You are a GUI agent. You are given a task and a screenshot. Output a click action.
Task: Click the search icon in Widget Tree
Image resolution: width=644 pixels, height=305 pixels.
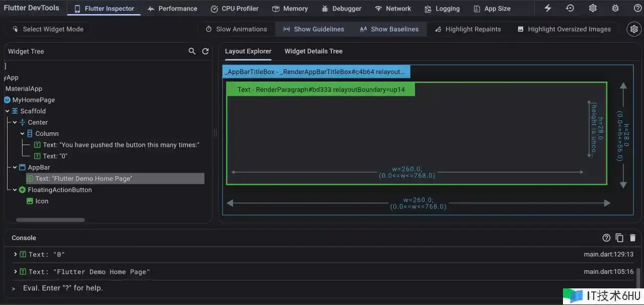pos(192,51)
